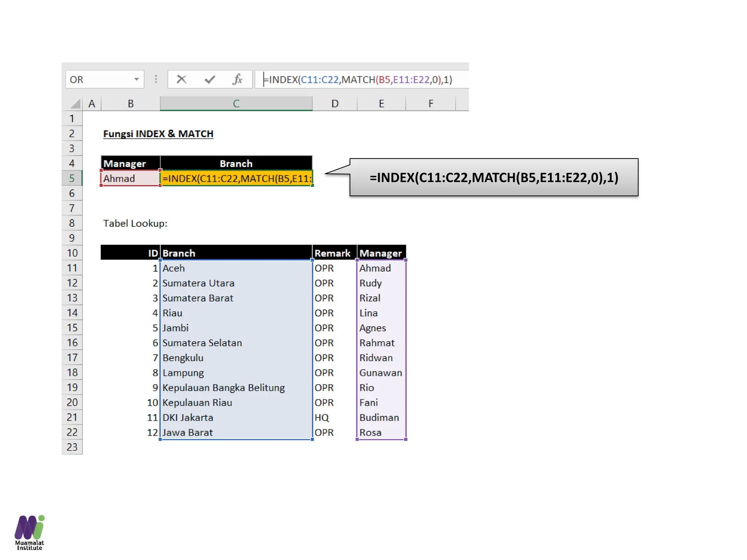The image size is (747, 560).
Task: Click the 'Ahmad' manager cell in row 11
Action: (382, 268)
